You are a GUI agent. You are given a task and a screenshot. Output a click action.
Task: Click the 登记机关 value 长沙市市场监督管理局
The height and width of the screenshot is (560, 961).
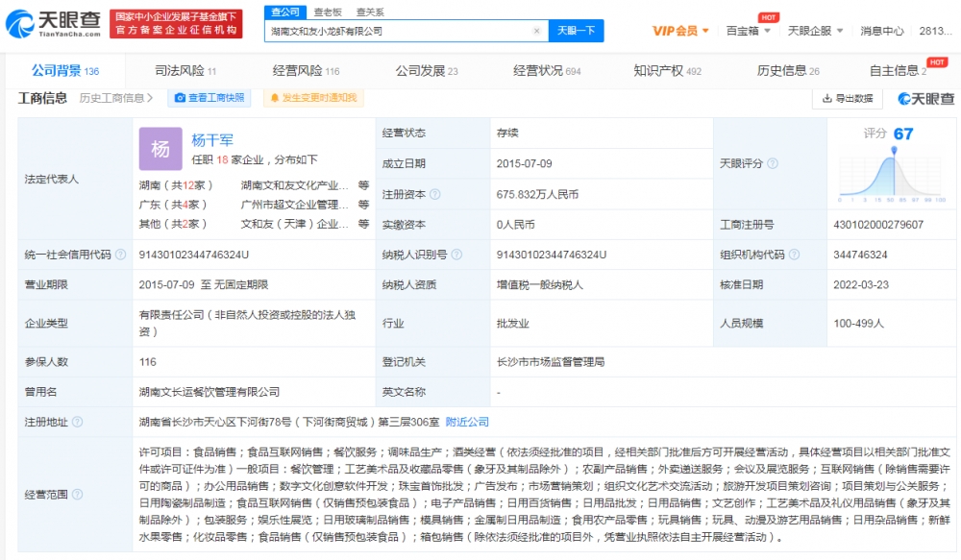551,361
